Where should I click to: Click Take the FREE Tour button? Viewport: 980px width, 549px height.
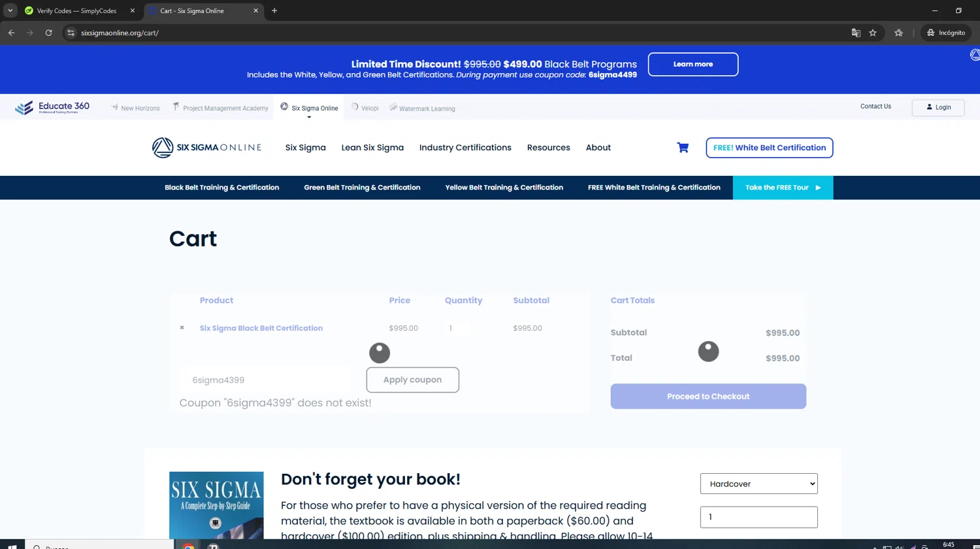pyautogui.click(x=783, y=188)
